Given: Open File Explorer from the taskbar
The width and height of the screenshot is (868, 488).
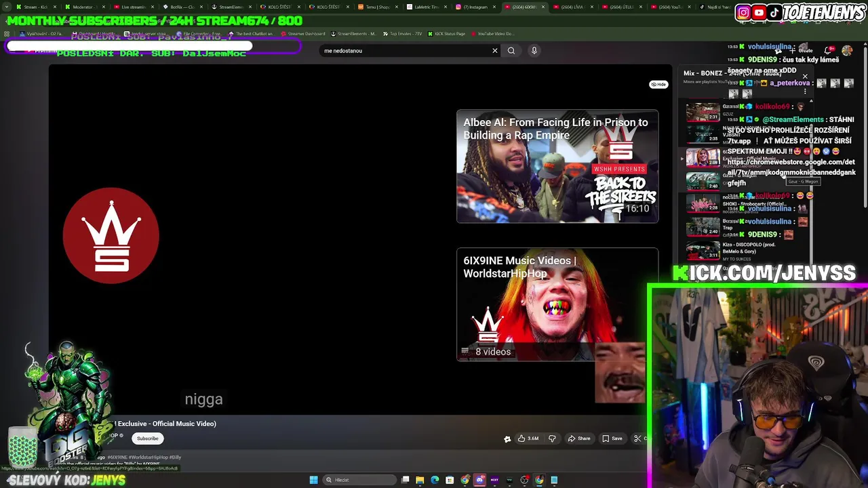Looking at the screenshot, I should 420,480.
